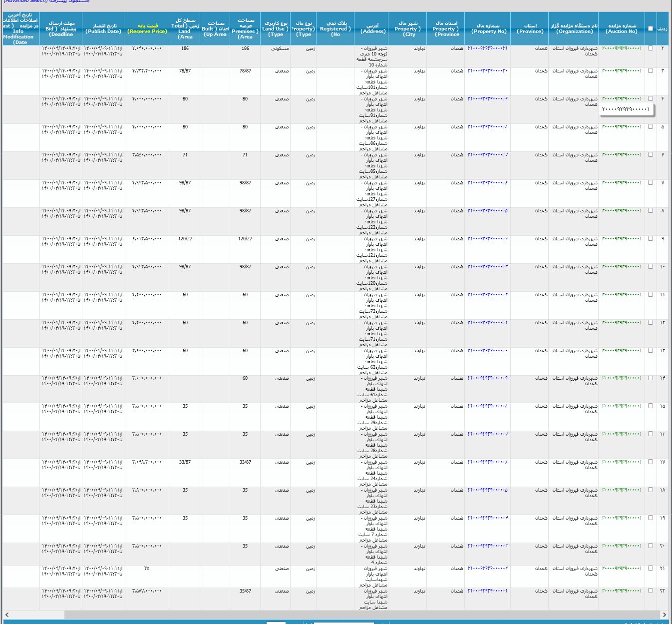Click the Property City column header
This screenshot has height=624, width=672.
coord(408,28)
